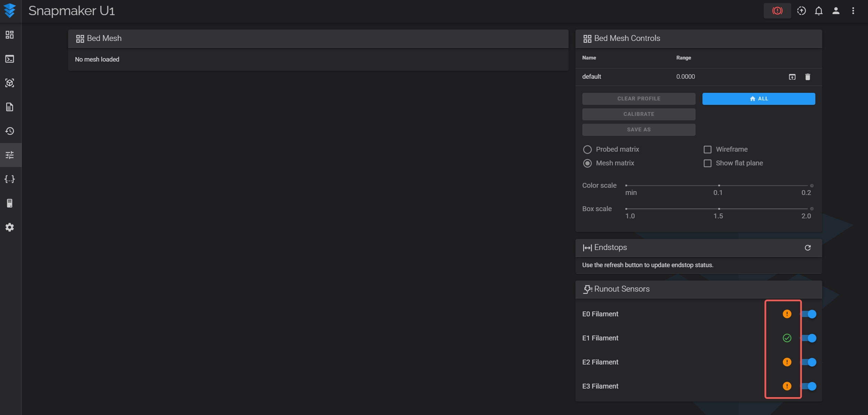Open the three-dot top menu
Screen dimensions: 868x415
853,11
